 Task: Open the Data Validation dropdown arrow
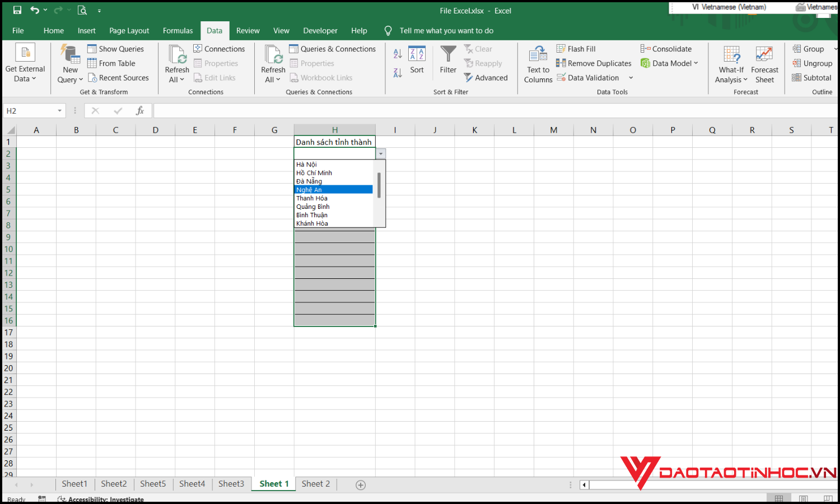click(x=631, y=77)
